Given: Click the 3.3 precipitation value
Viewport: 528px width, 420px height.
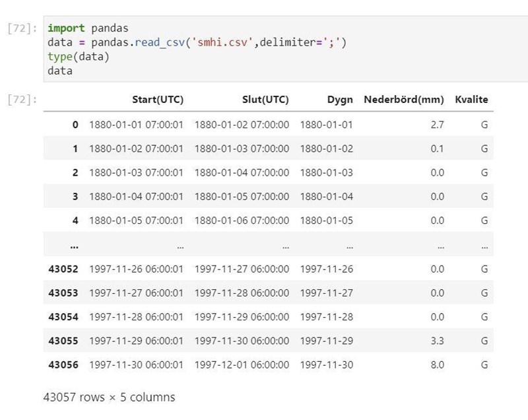Looking at the screenshot, I should tap(437, 341).
